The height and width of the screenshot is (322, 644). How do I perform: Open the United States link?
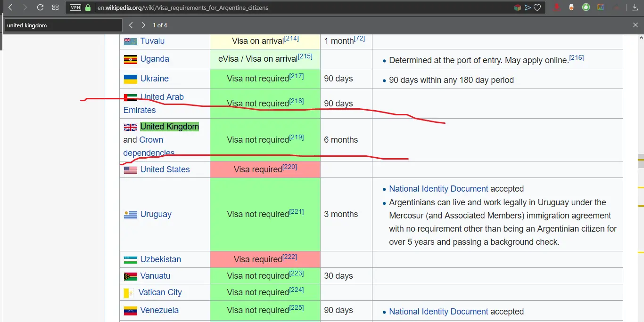coord(165,169)
